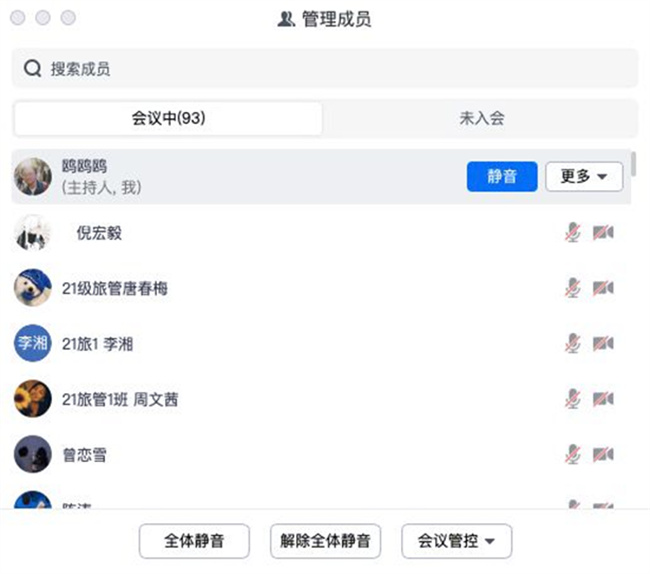Toggle 曾恋雪's camera off icon

[602, 454]
